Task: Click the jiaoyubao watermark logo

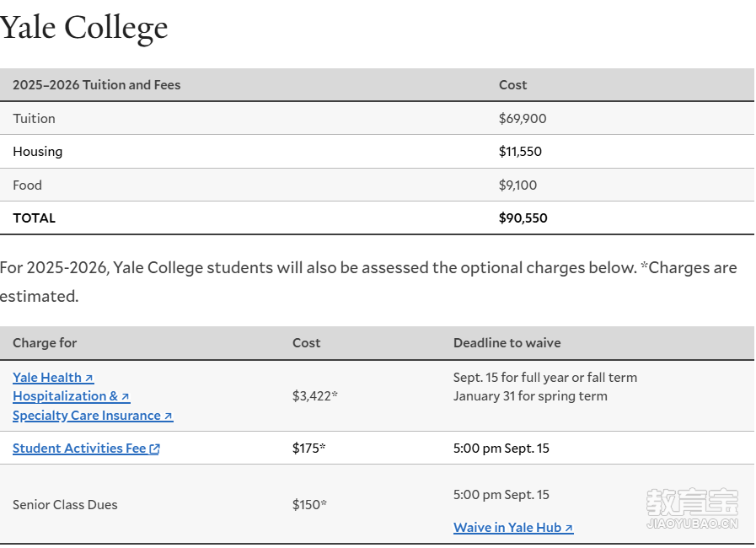Action: tap(692, 508)
